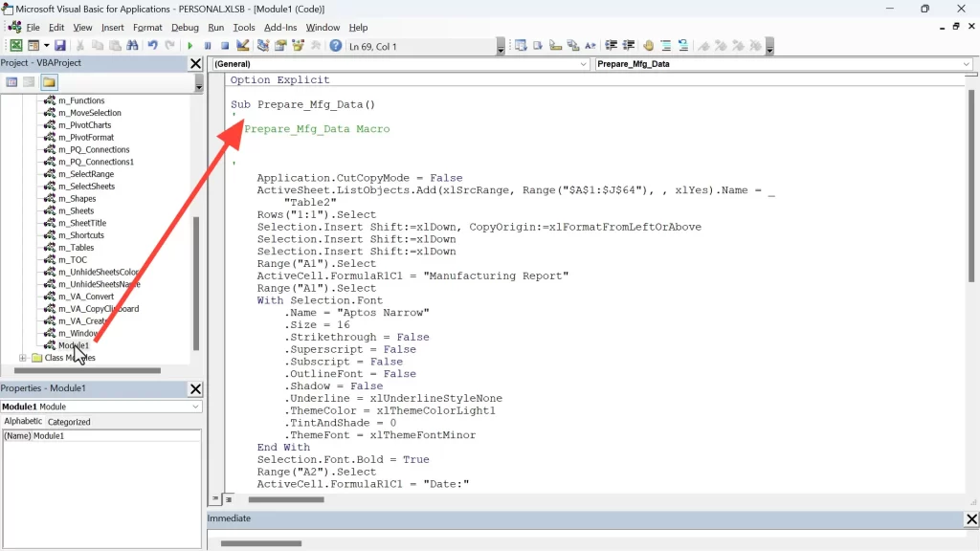Switch to the Categorized tab
This screenshot has width=980, height=551.
[70, 421]
